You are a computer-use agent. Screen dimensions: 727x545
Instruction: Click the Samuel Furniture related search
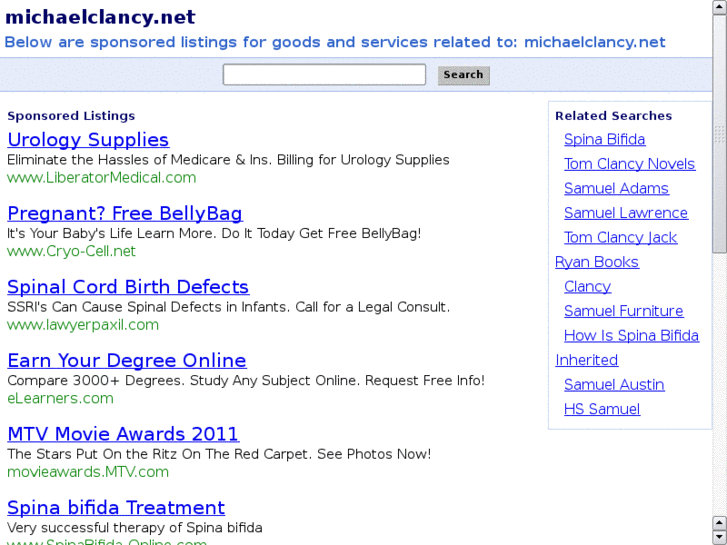[x=623, y=311]
